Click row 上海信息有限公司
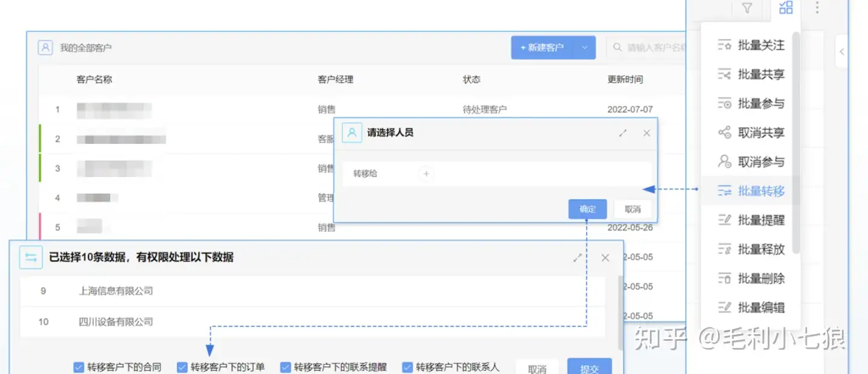The height and width of the screenshot is (374, 868). (313, 291)
